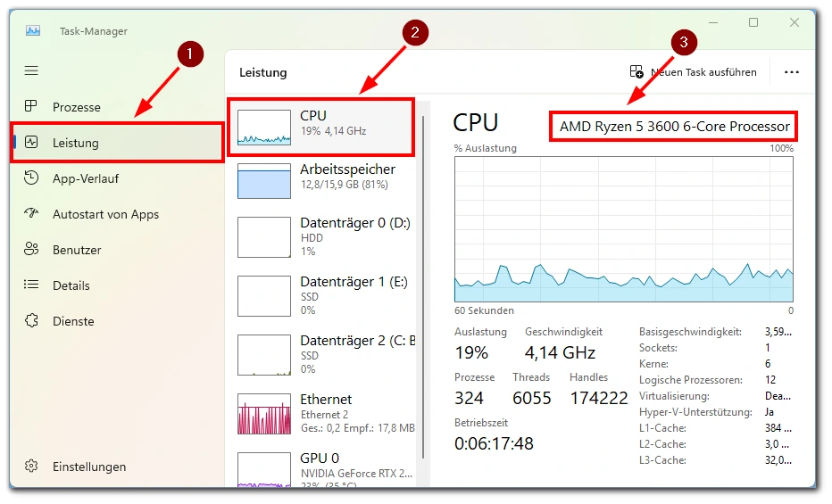Click the 12,8/15,9 GB (81%) memory usage text

[x=345, y=185]
